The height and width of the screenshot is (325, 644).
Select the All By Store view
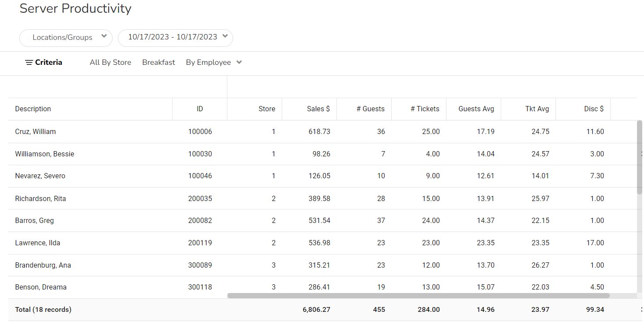[x=110, y=63]
